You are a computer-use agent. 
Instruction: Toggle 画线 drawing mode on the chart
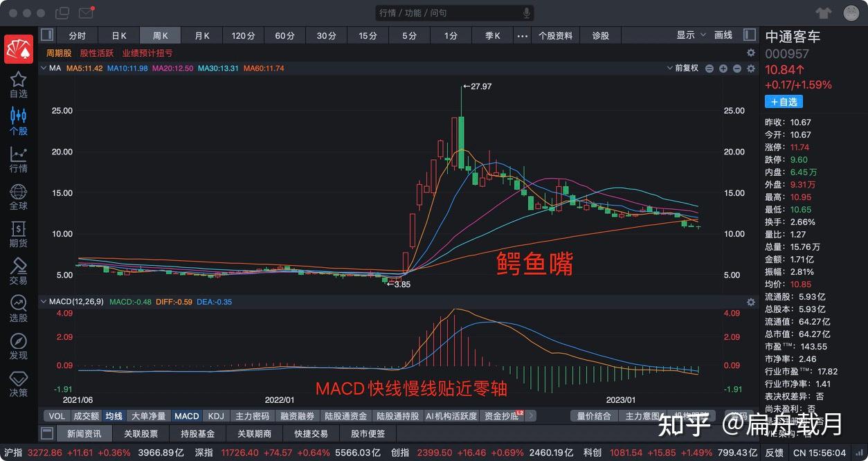pyautogui.click(x=723, y=35)
